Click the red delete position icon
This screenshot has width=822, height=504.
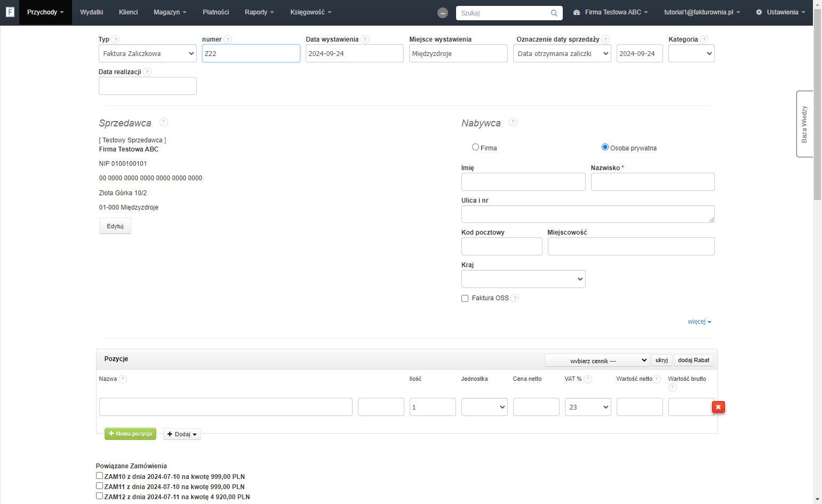click(x=718, y=407)
